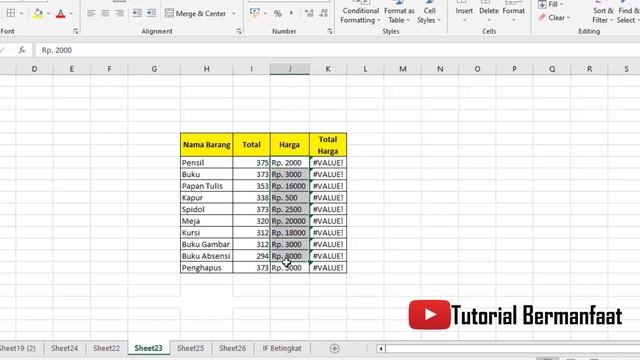Select cell Rp. 16000
Screen dimensions: 640x360
290,186
